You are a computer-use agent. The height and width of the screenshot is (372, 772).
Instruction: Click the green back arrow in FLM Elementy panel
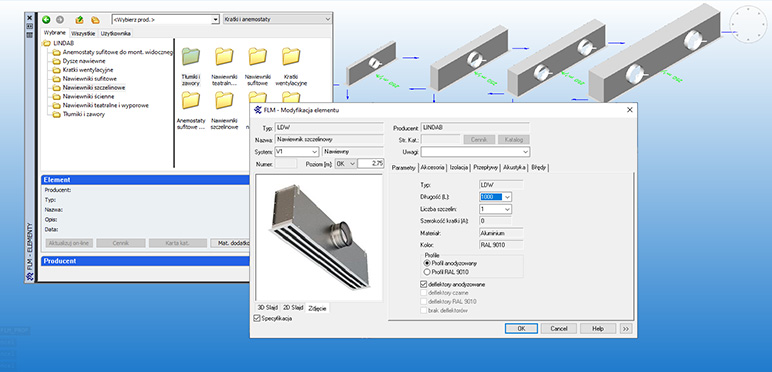click(46, 20)
